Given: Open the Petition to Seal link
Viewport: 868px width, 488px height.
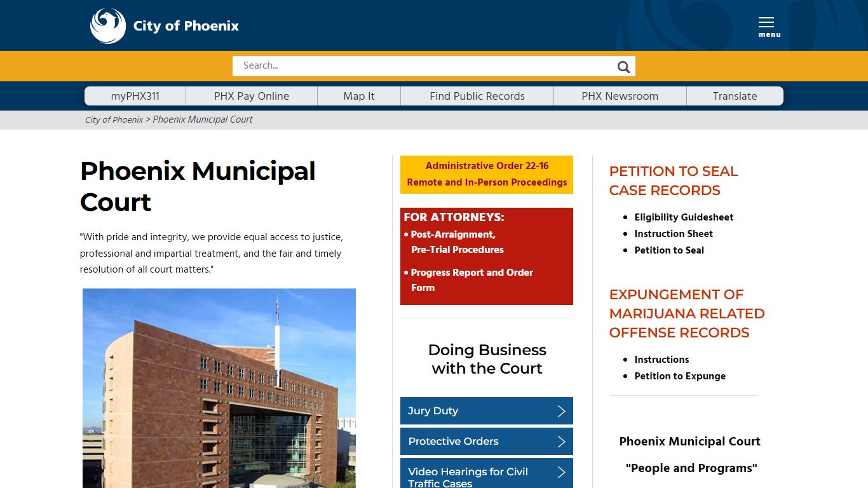Looking at the screenshot, I should [x=669, y=250].
